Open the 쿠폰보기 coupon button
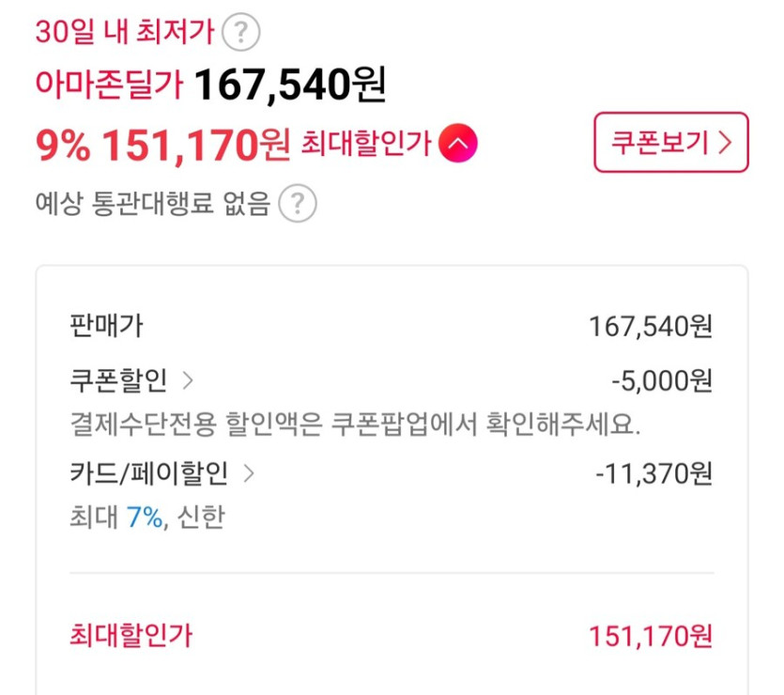The image size is (784, 695). tap(670, 143)
